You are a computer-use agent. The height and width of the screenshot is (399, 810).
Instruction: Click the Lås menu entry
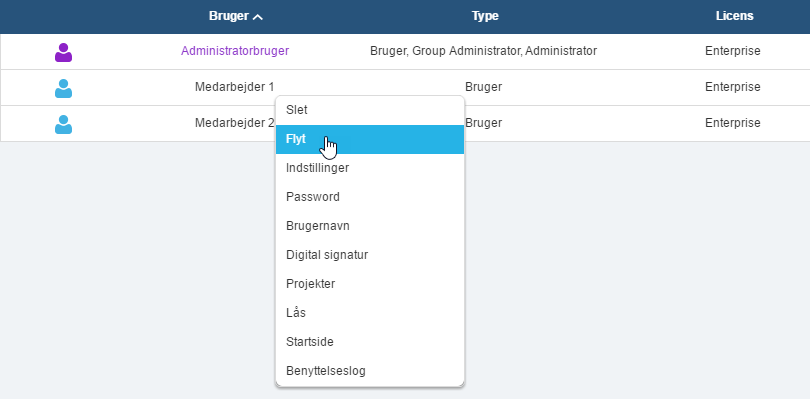tap(370, 313)
